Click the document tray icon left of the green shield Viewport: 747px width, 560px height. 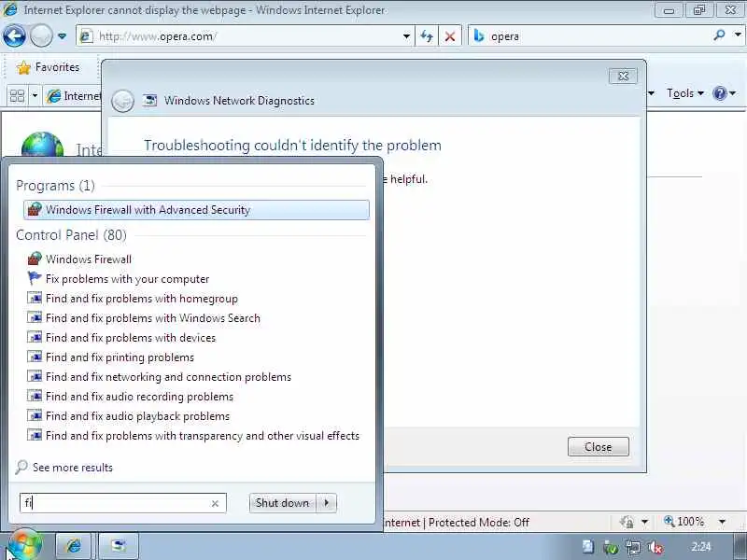coord(588,547)
